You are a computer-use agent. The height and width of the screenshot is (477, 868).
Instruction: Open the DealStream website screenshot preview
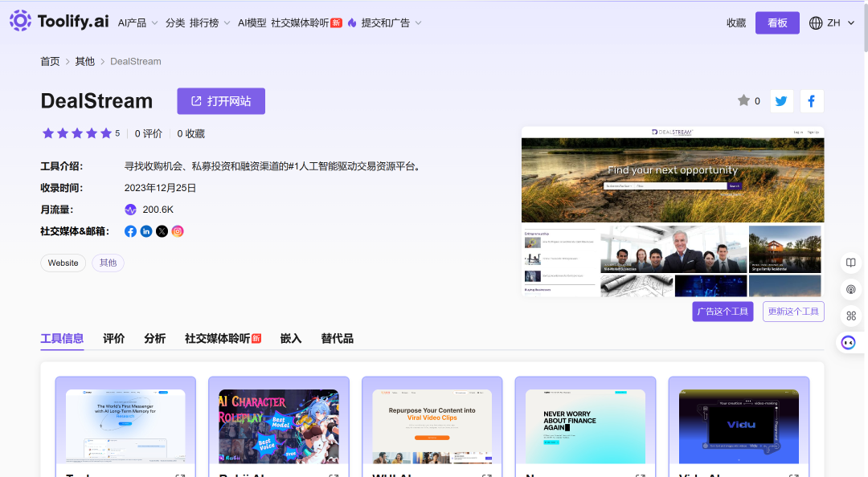[x=673, y=212]
